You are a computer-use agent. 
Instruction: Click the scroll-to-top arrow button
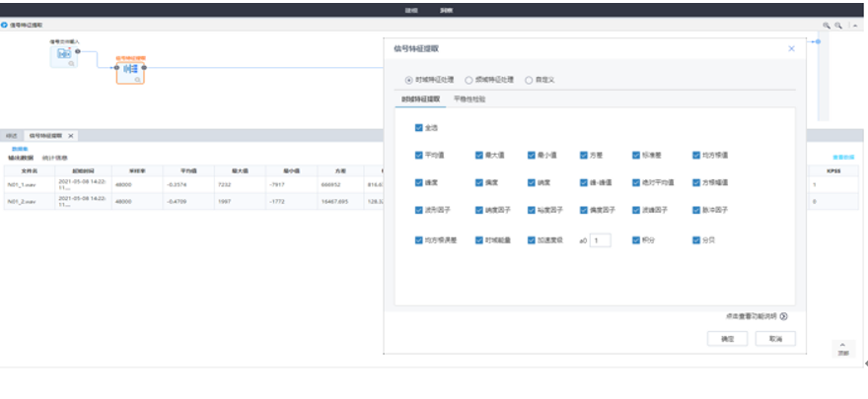click(842, 346)
